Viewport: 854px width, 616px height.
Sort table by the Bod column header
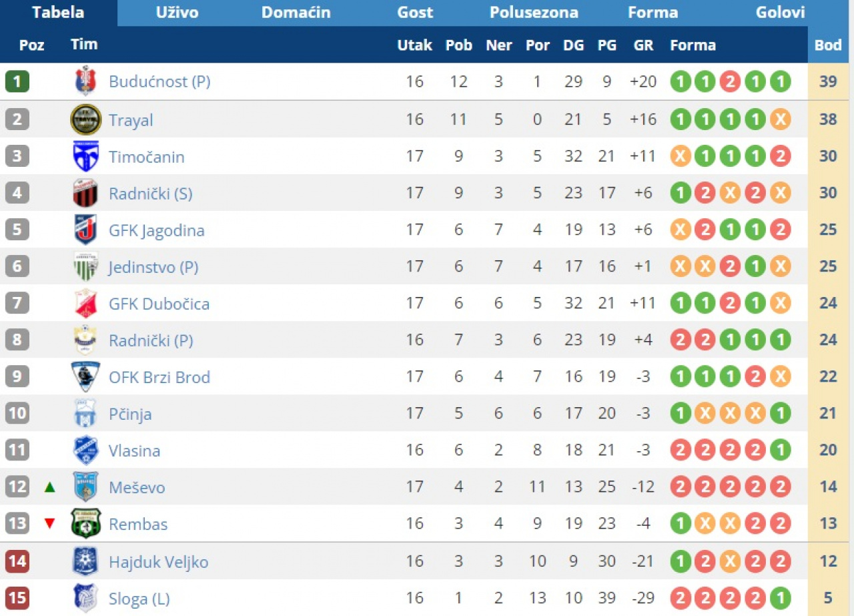click(x=828, y=45)
